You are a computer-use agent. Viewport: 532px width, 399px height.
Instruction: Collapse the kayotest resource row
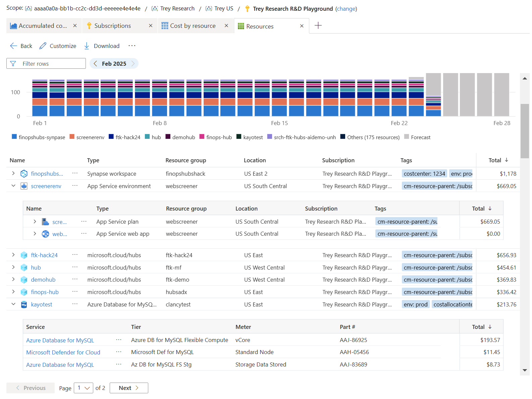[x=13, y=304]
